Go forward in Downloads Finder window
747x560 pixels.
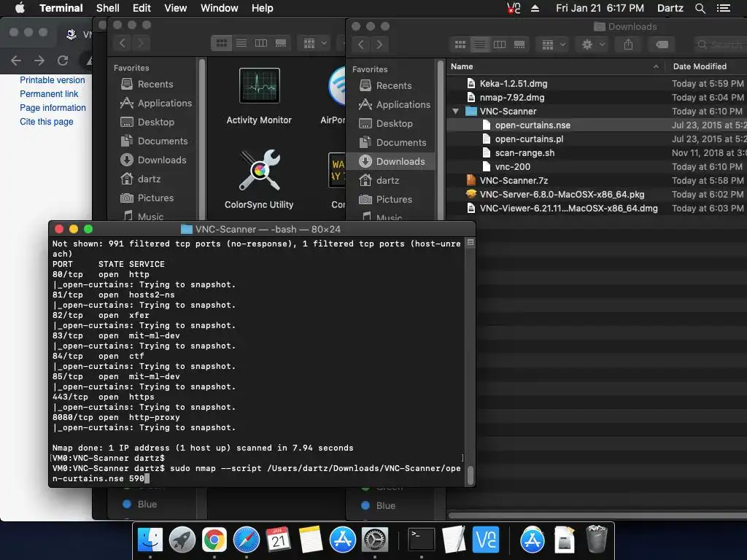379,44
